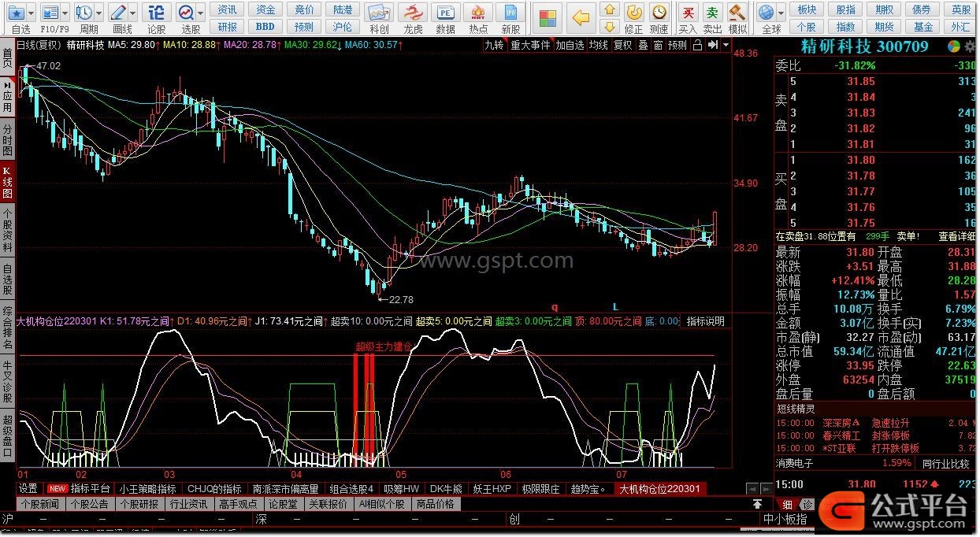Open the 数据 PE data icon
Screen dimensions: 980x537
(x=446, y=13)
